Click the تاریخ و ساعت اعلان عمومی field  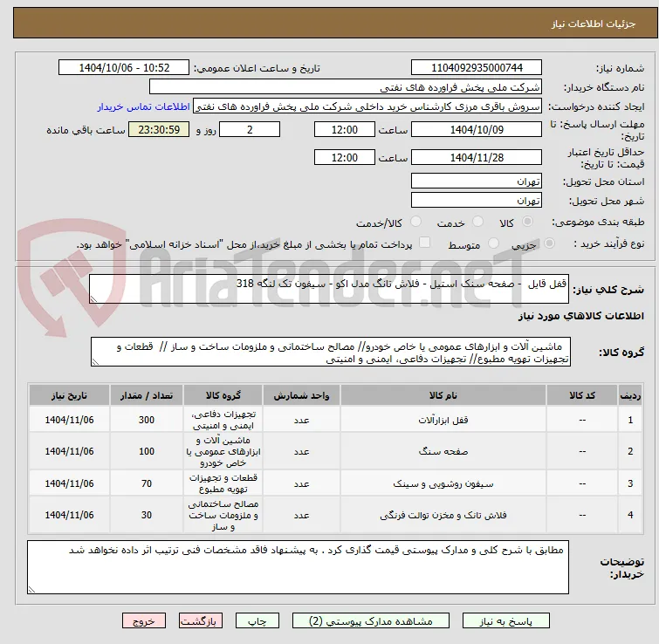(x=124, y=68)
